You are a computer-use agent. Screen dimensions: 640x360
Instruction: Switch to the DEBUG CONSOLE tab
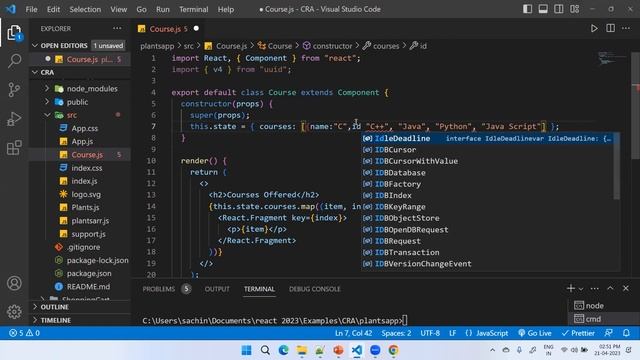coord(315,289)
